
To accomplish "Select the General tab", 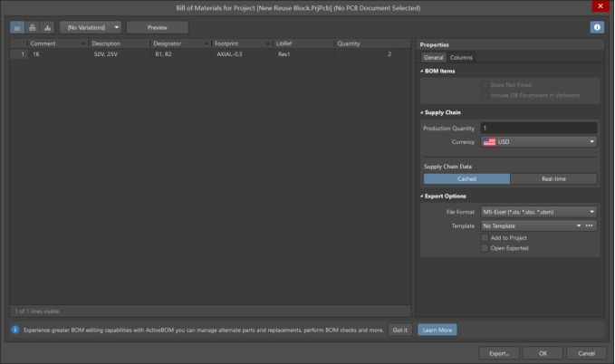I will 433,57.
